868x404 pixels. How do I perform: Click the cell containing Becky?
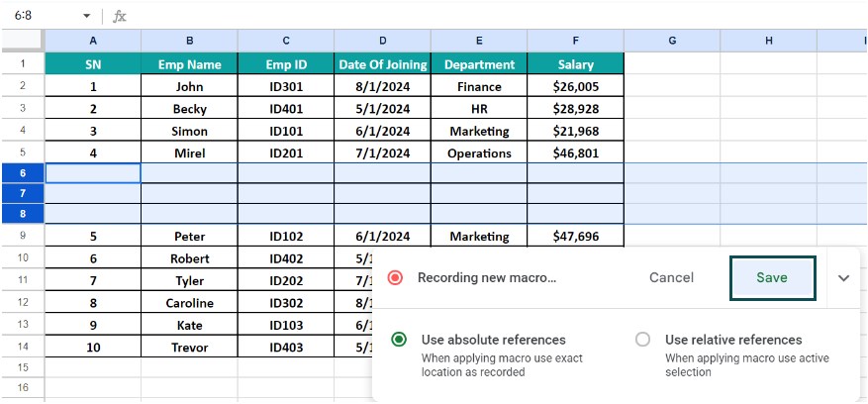(x=189, y=109)
